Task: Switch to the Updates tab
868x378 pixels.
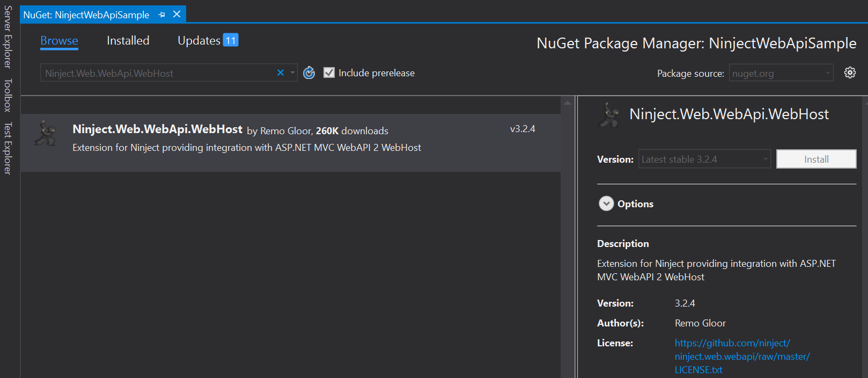Action: (199, 41)
